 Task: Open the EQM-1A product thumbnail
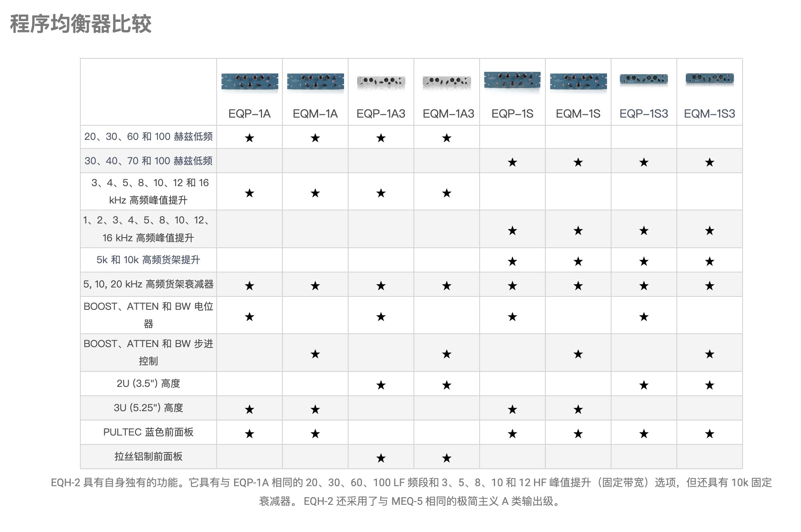[x=315, y=82]
